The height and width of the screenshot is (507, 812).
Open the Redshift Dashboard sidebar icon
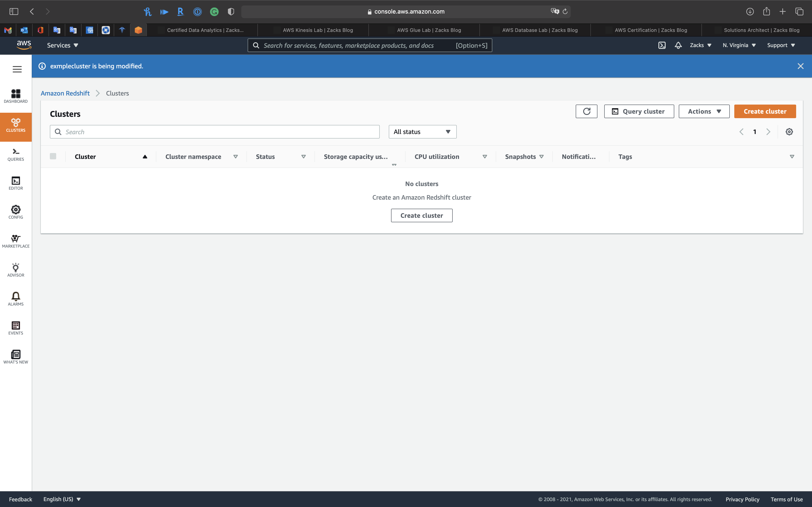click(x=16, y=96)
